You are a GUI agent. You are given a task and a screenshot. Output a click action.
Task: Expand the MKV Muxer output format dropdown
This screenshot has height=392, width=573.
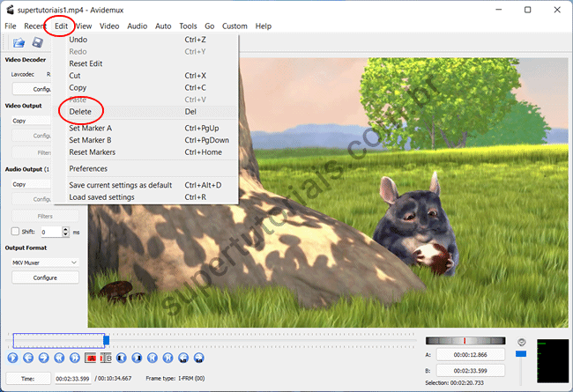pyautogui.click(x=45, y=263)
